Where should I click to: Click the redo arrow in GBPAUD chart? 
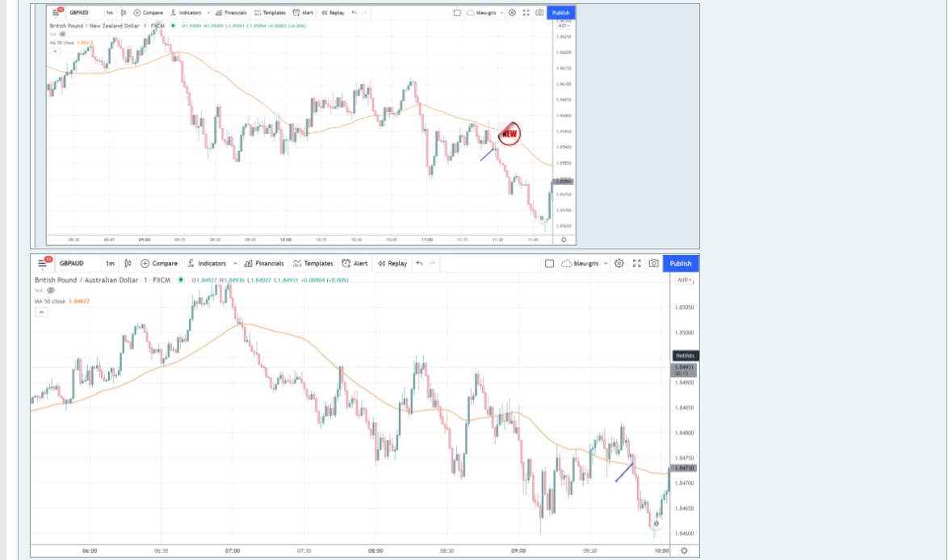coord(432,263)
